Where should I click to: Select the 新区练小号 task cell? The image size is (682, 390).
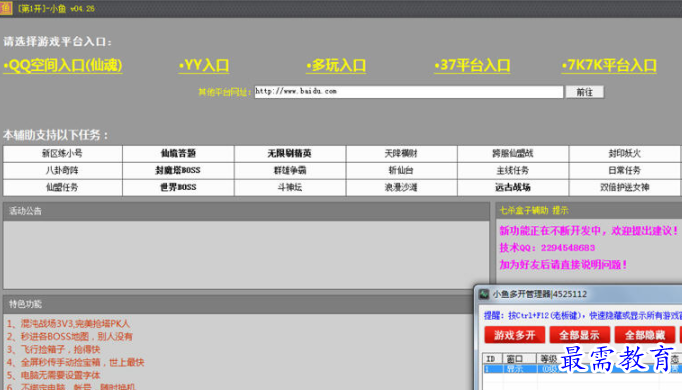(63, 153)
